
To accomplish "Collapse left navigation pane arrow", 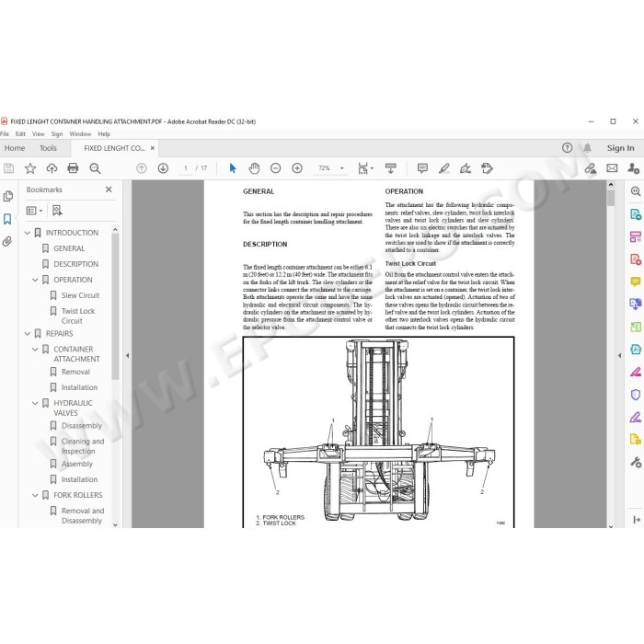I will (127, 356).
